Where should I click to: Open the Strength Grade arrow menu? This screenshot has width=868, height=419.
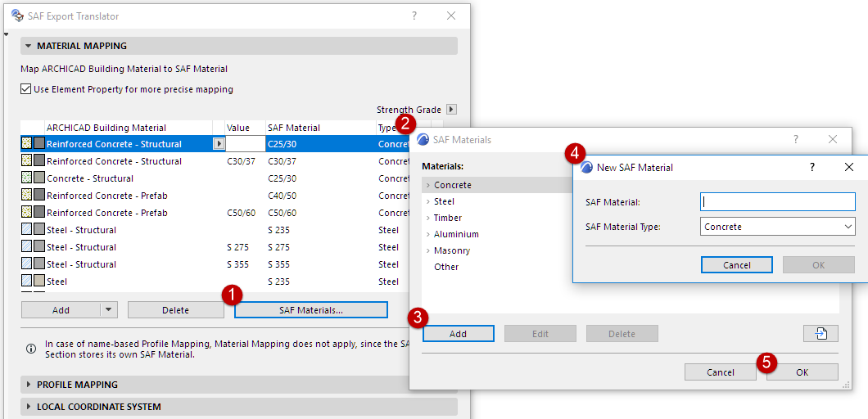pyautogui.click(x=452, y=110)
